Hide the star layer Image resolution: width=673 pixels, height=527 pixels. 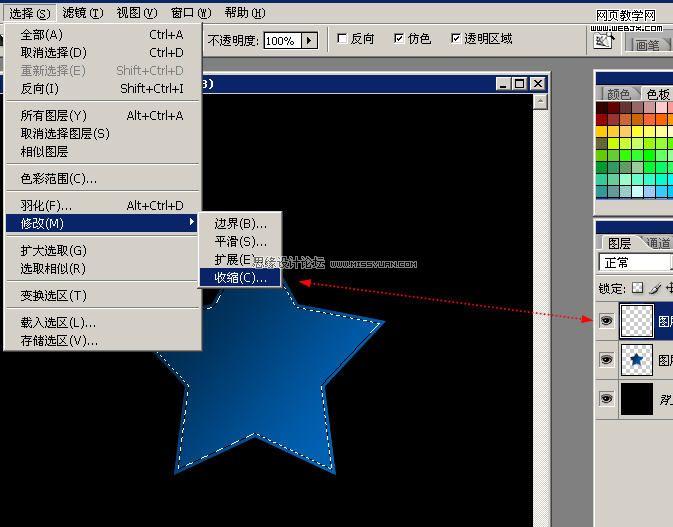[606, 359]
